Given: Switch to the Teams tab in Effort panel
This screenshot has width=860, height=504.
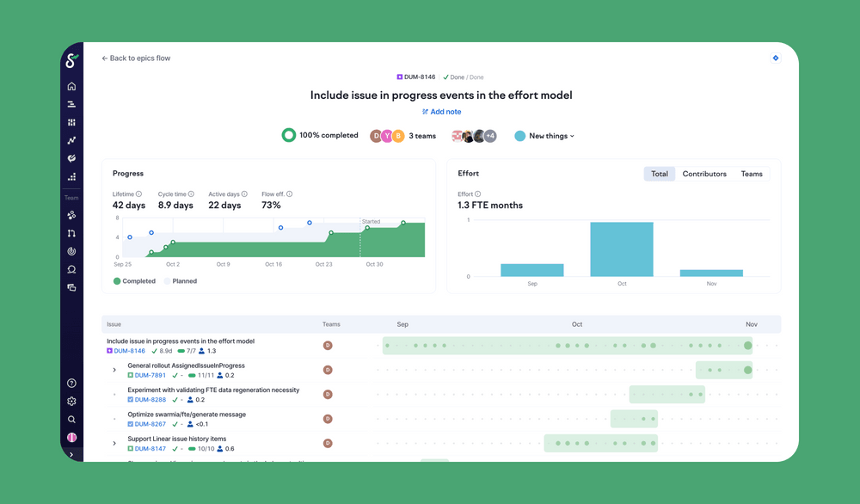Looking at the screenshot, I should point(752,173).
